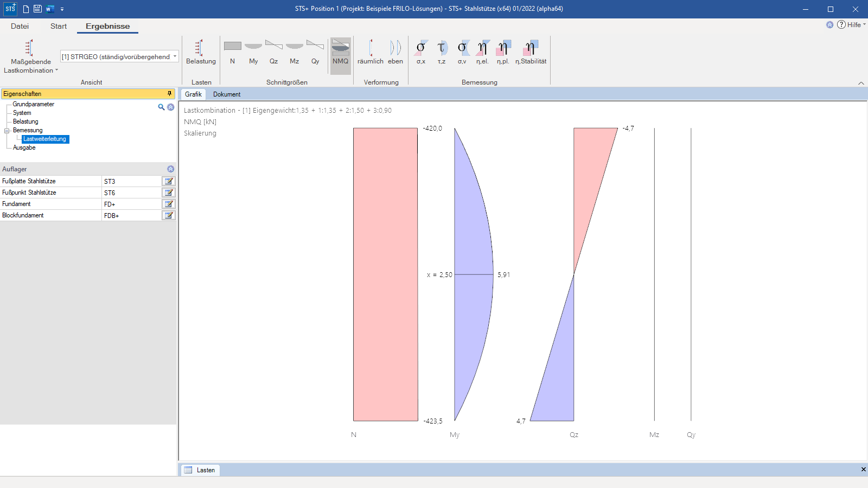
Task: Switch to the Start ribbon tab
Action: (x=59, y=26)
